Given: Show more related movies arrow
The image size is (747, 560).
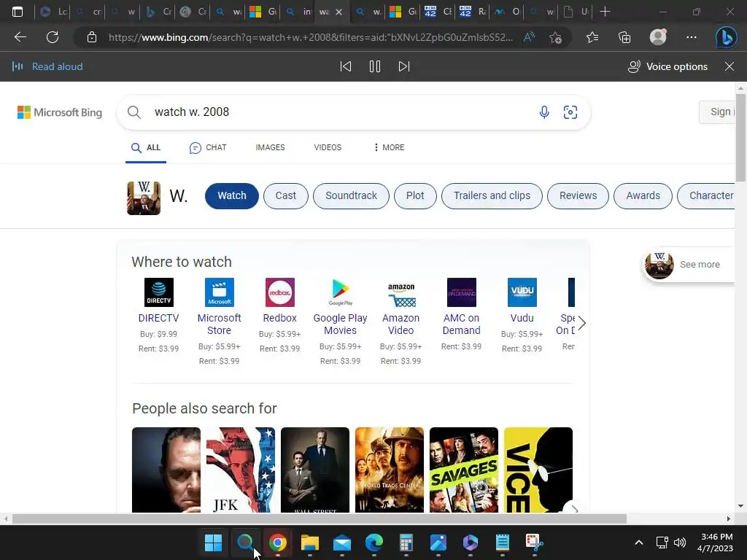Looking at the screenshot, I should [575, 510].
